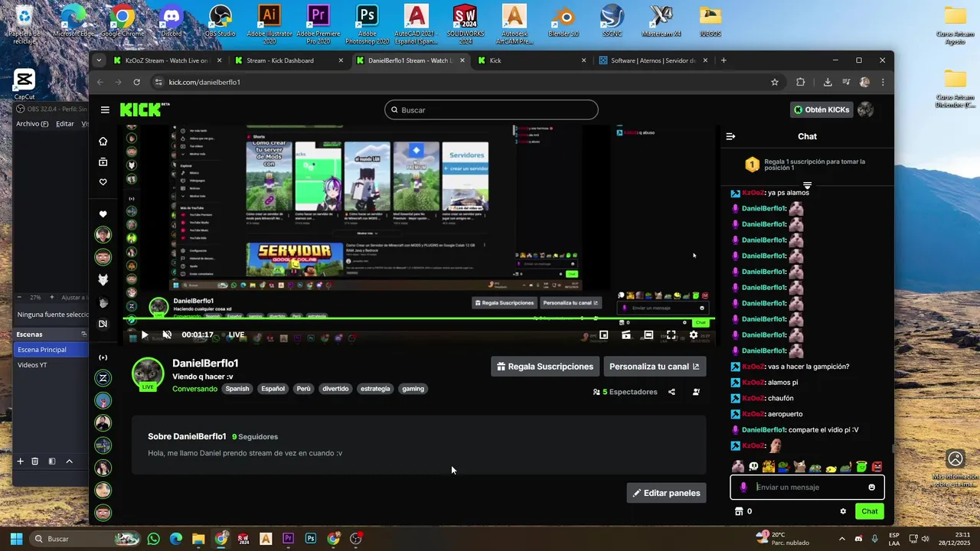Open Editar menu in OBS window
Screen dimensions: 980x551
point(65,123)
